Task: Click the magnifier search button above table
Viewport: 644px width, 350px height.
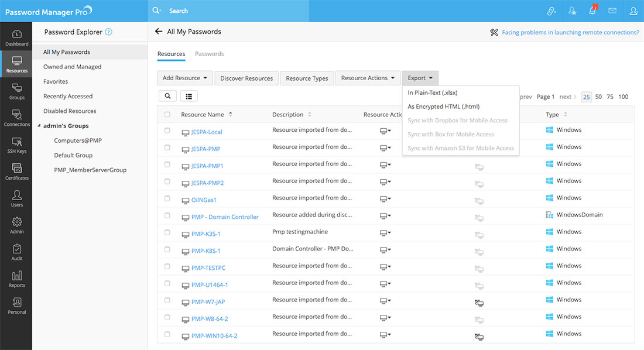Action: tap(167, 96)
